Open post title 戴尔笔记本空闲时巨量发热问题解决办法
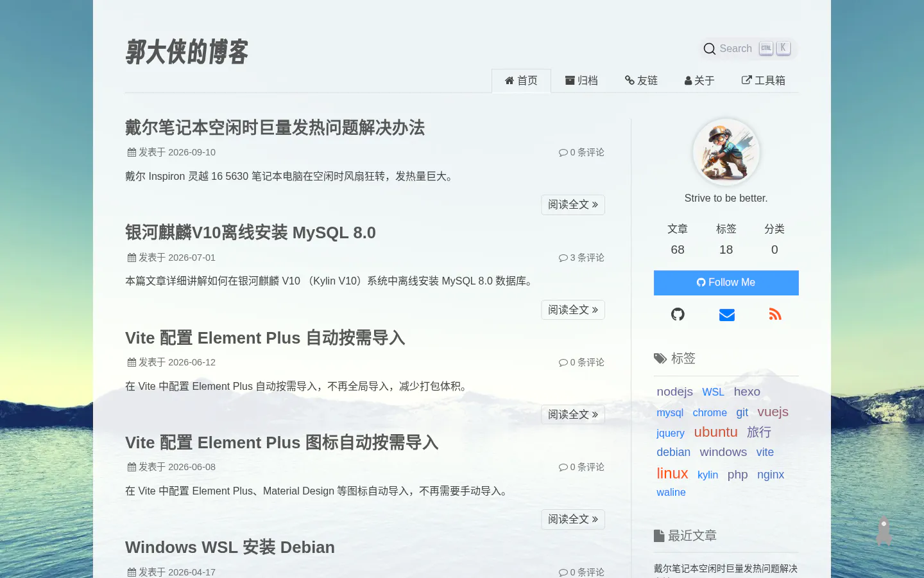The image size is (924, 578). coord(275,128)
